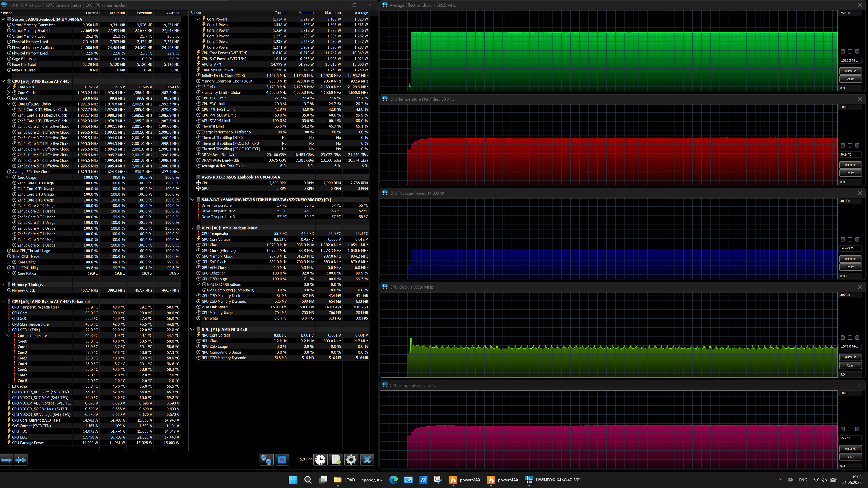Click the Minimum column header in the right pane

pyautogui.click(x=301, y=13)
